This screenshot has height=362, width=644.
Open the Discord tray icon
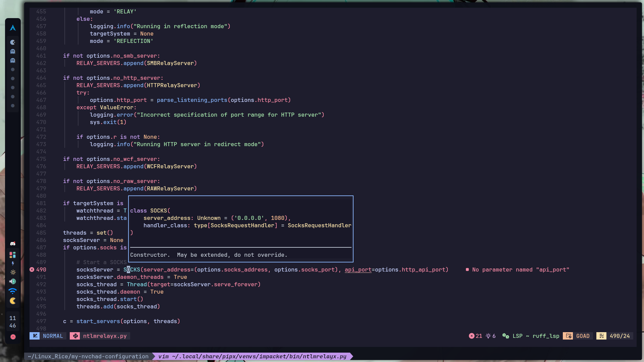pos(13,244)
